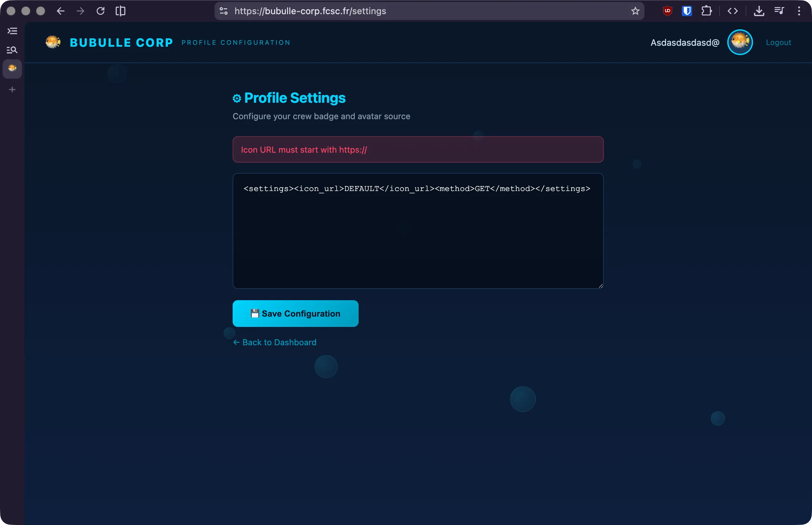Viewport: 812px width, 525px height.
Task: Open the tab search panel
Action: point(12,50)
